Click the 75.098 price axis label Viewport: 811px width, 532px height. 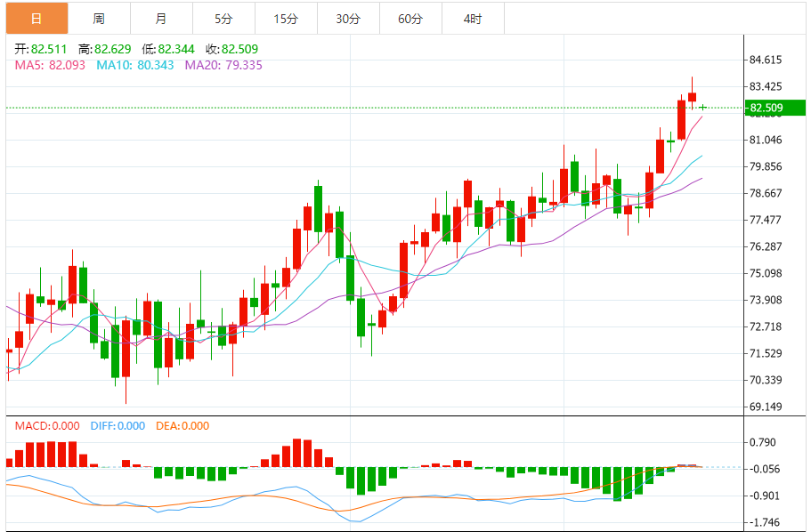(x=766, y=273)
